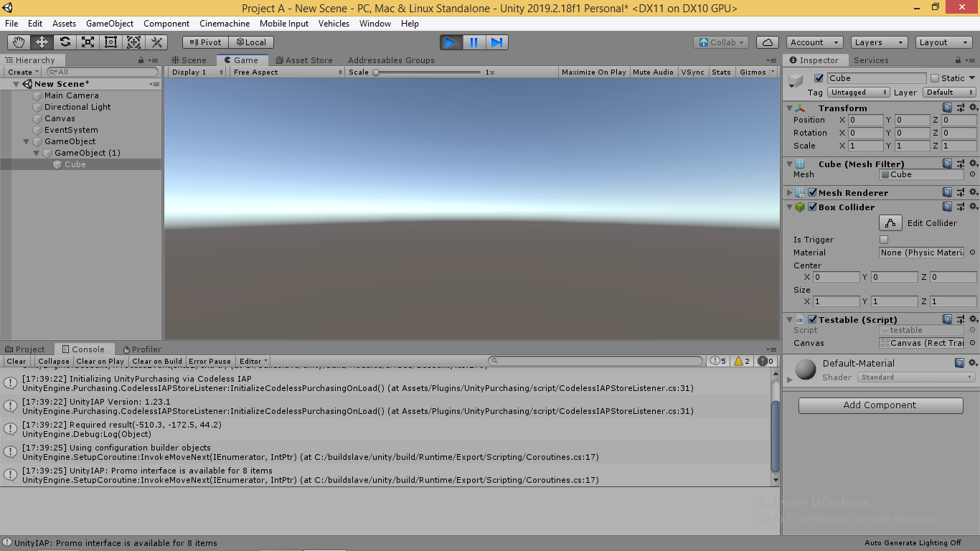Viewport: 980px width, 551px height.
Task: Disable Box Collider component checkbox
Action: (x=813, y=207)
